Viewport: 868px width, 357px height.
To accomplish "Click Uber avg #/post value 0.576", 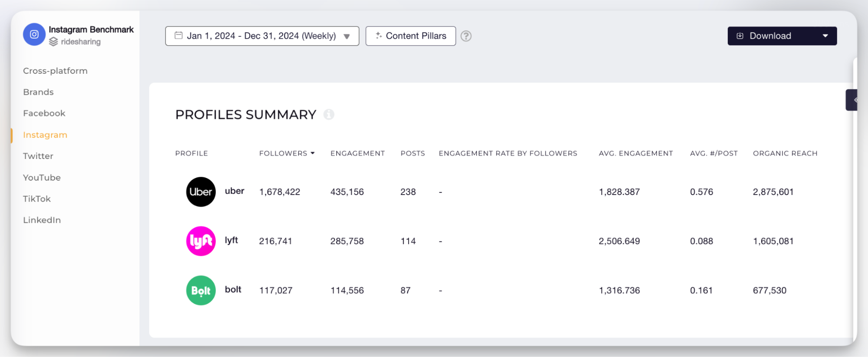I will [x=702, y=192].
